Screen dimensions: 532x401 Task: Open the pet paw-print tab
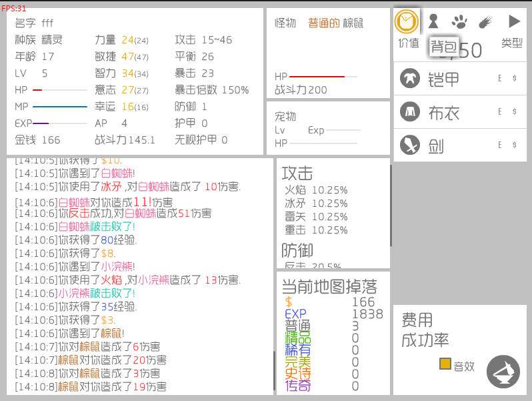click(459, 21)
